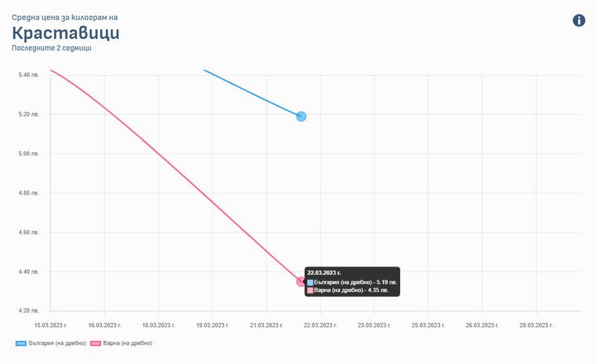Viewport: 596px width, 364px height.
Task: Click the blue България legend color box
Action: (x=21, y=343)
